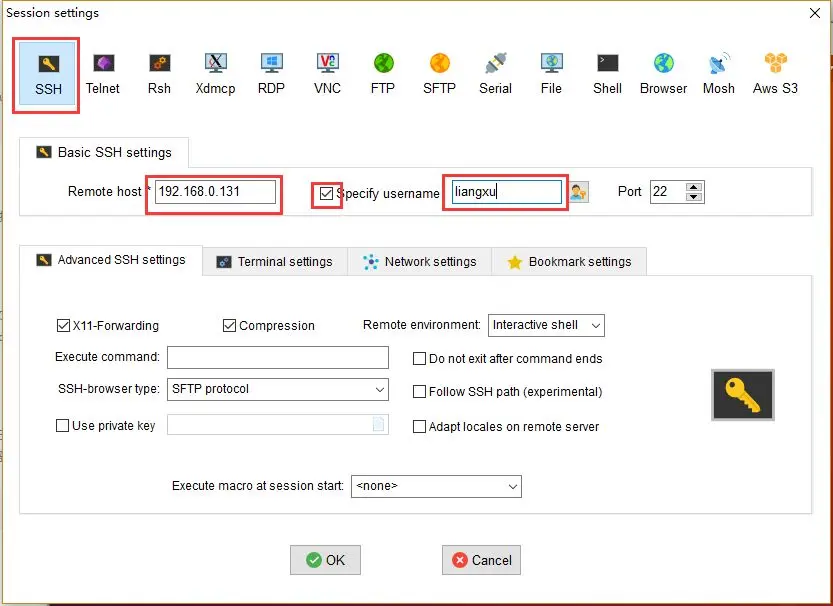
Task: Select the Browser session type
Action: 664,74
